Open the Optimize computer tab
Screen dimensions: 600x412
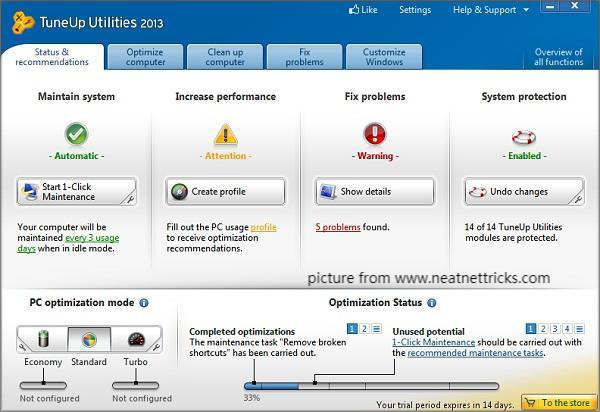(x=145, y=57)
